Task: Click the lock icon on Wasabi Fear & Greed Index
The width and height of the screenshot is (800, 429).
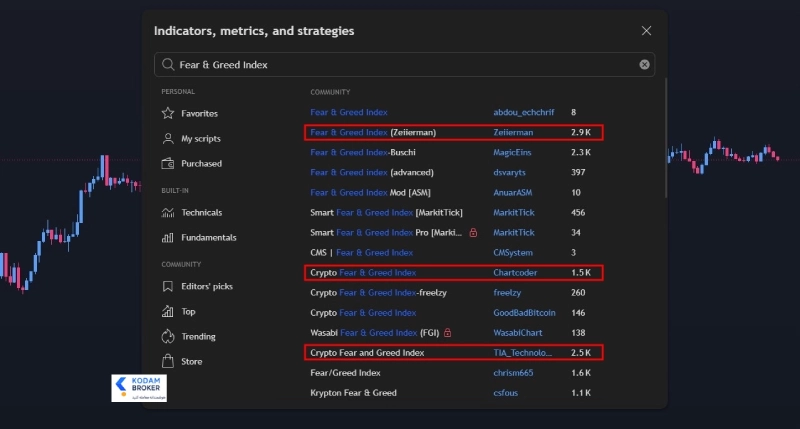Action: 447,333
